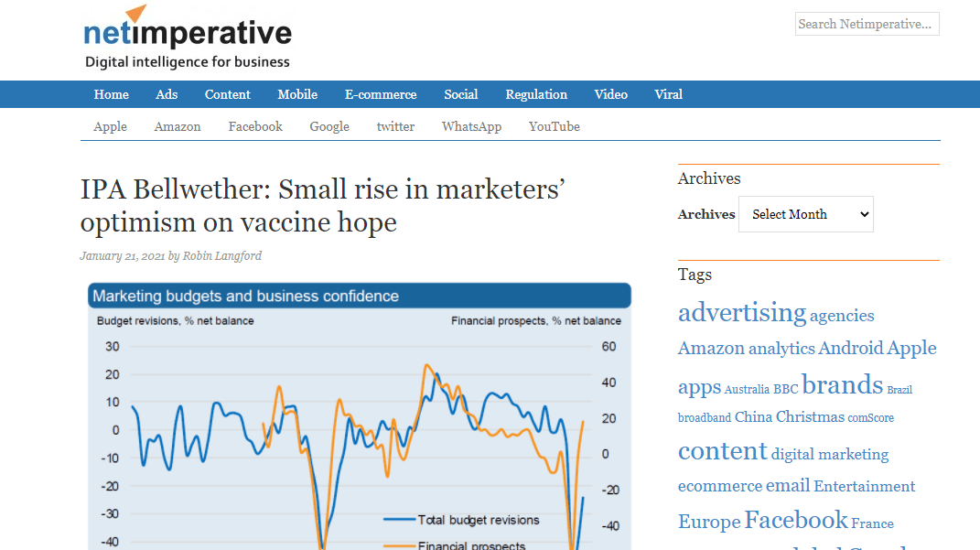Image resolution: width=980 pixels, height=550 pixels.
Task: Open the Home menu item
Action: click(112, 94)
